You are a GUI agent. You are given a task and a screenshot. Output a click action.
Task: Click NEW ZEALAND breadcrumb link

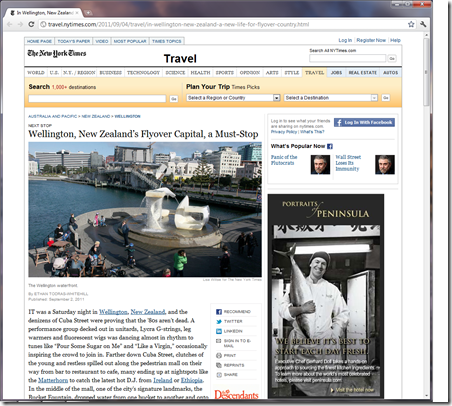96,116
